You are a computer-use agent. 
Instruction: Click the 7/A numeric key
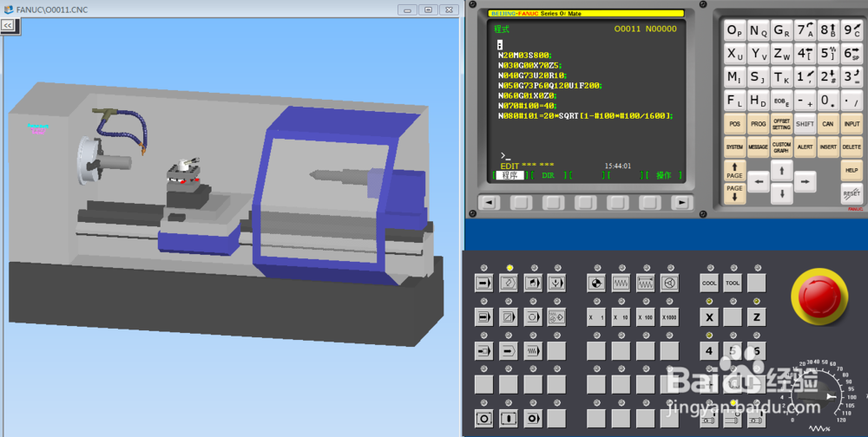click(x=805, y=31)
